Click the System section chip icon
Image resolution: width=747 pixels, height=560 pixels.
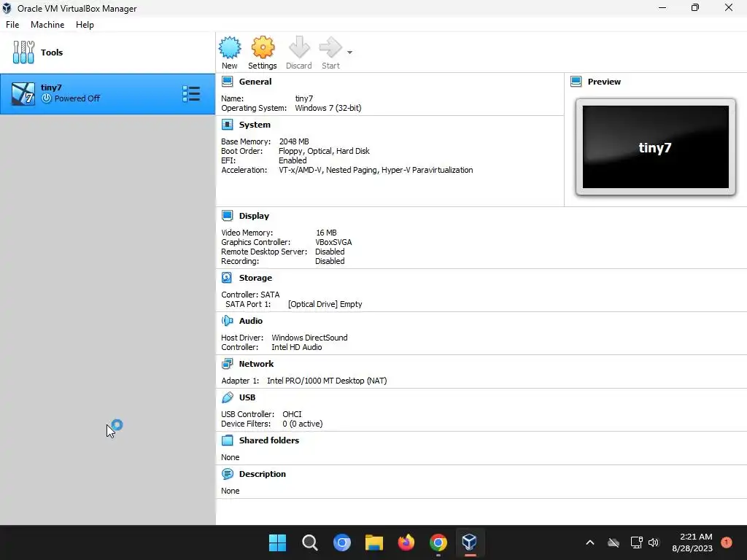point(228,125)
